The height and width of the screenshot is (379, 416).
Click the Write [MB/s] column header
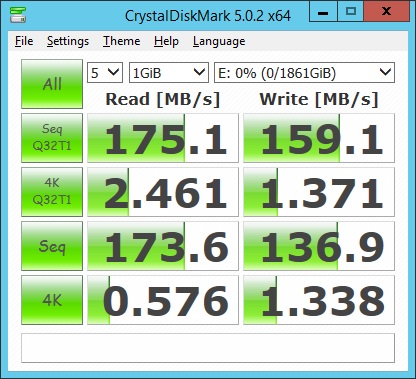(319, 99)
